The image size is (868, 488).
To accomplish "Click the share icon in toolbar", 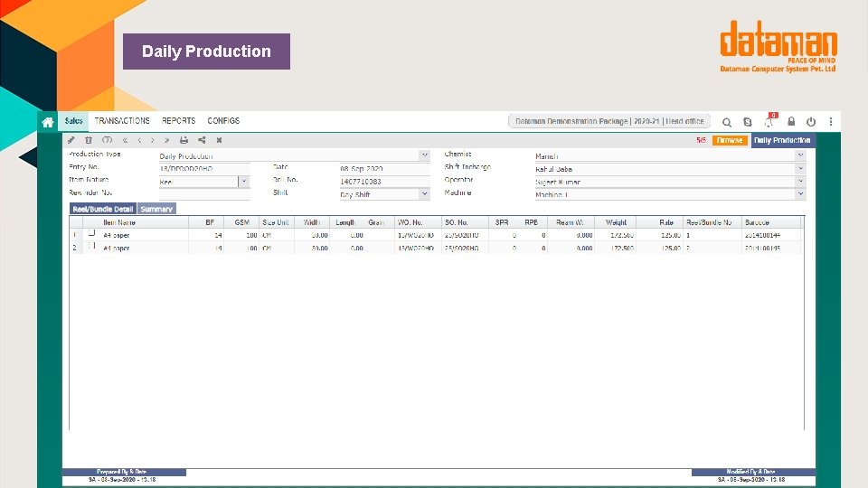I will (x=202, y=140).
